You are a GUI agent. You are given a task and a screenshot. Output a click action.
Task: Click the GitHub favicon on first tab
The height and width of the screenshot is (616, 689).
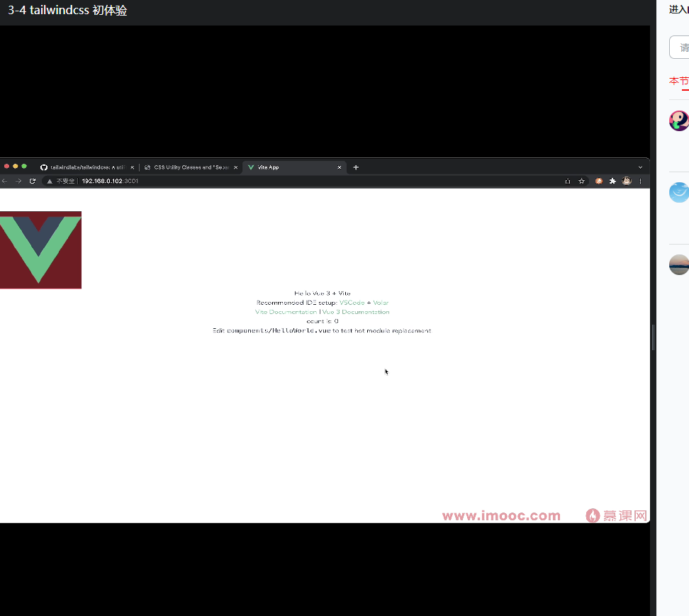pyautogui.click(x=44, y=167)
